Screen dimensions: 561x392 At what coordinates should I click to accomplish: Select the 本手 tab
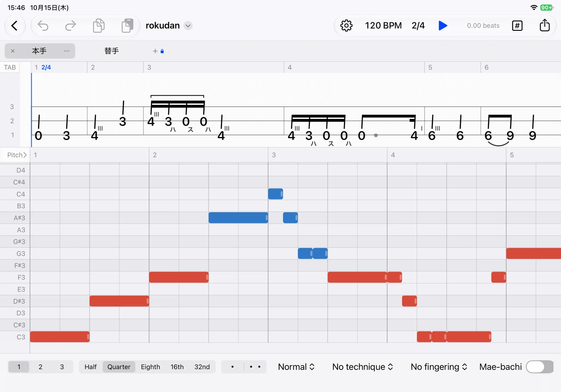pos(39,51)
